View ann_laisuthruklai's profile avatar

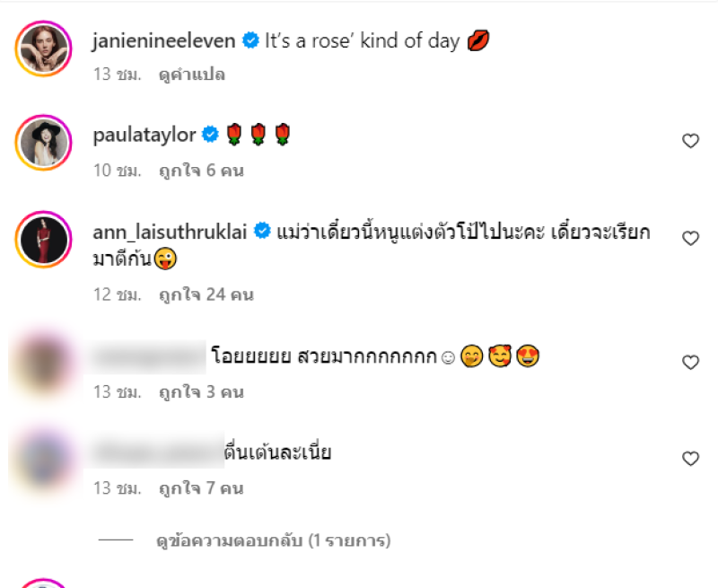tap(43, 240)
